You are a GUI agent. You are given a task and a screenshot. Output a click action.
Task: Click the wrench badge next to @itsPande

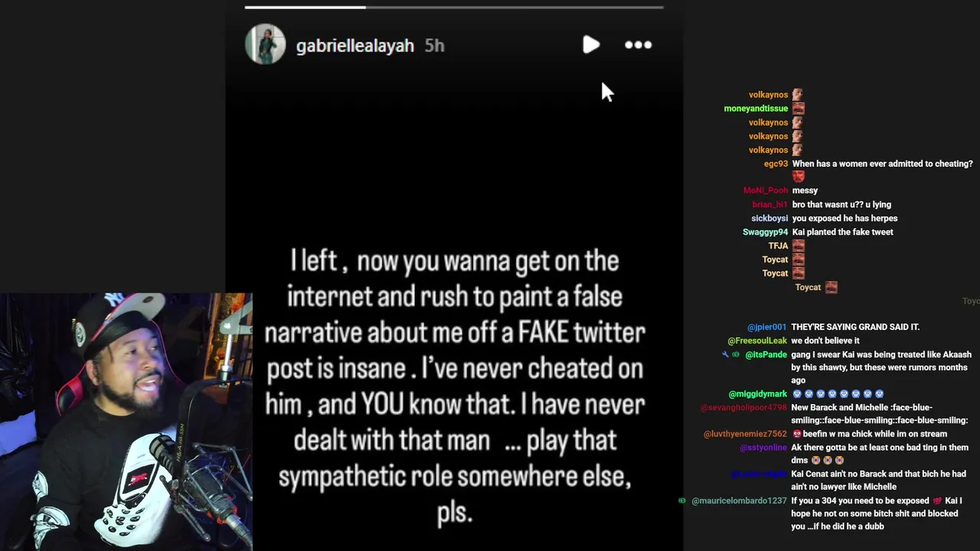coord(726,354)
